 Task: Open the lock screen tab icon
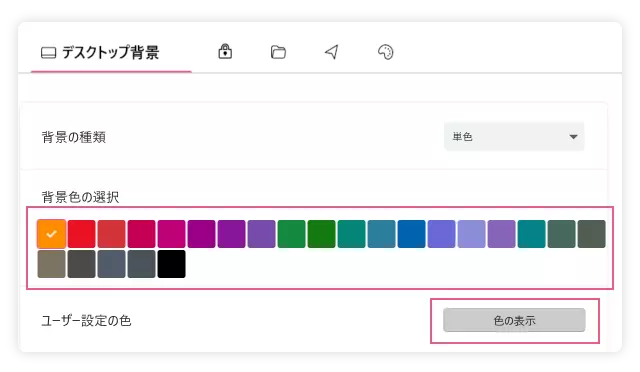225,51
